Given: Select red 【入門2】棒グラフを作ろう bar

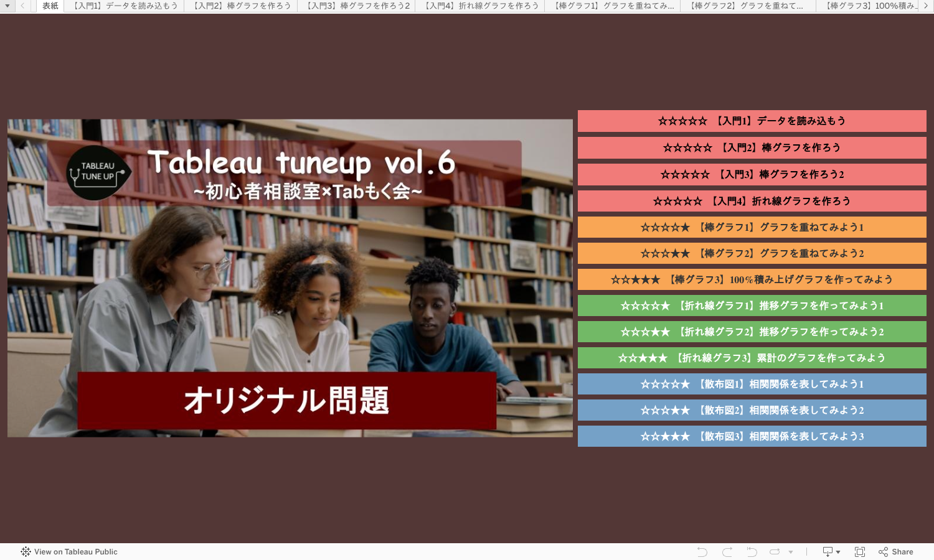Looking at the screenshot, I should click(752, 147).
